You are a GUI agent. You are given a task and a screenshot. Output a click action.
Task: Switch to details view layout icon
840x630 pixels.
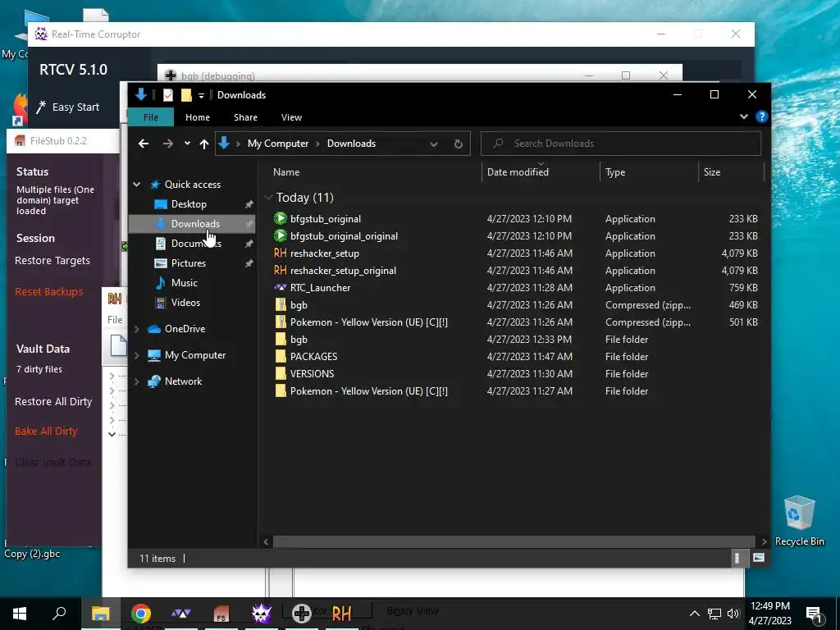point(737,558)
